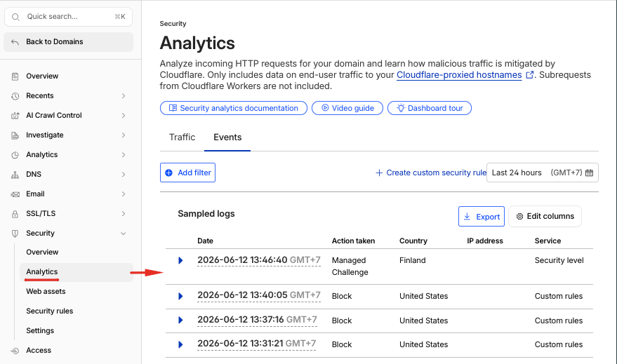Click the Email envelope icon
Image resolution: width=617 pixels, height=364 pixels.
pos(15,194)
